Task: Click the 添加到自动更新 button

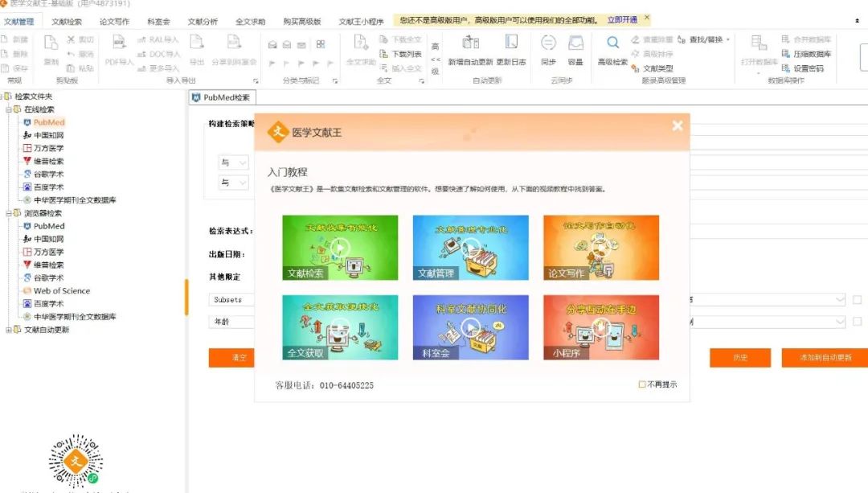Action: (825, 358)
